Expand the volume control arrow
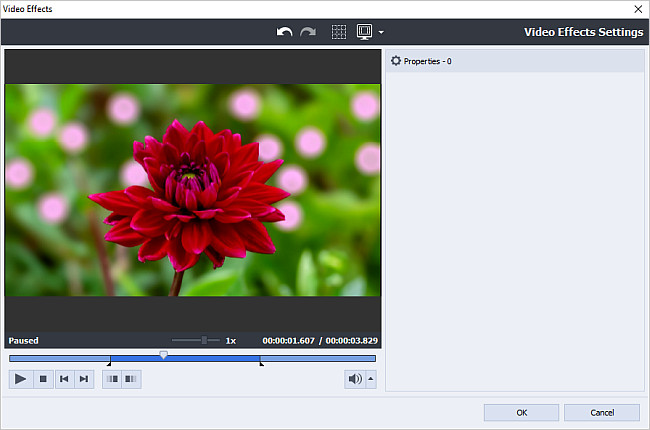The image size is (650, 430). (371, 379)
